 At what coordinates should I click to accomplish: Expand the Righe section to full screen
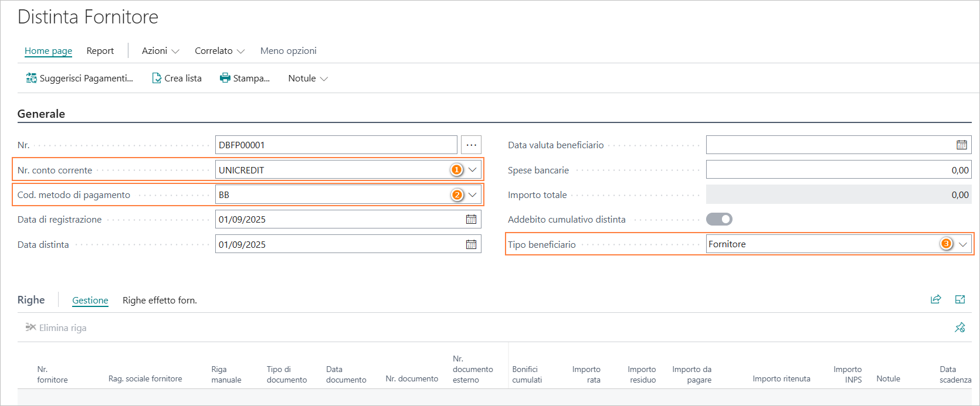pyautogui.click(x=960, y=299)
